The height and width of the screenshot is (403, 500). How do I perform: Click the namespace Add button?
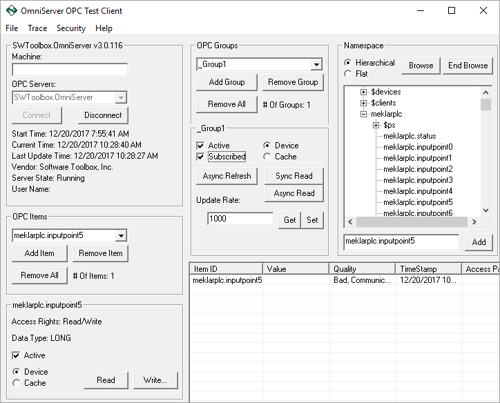tap(479, 242)
